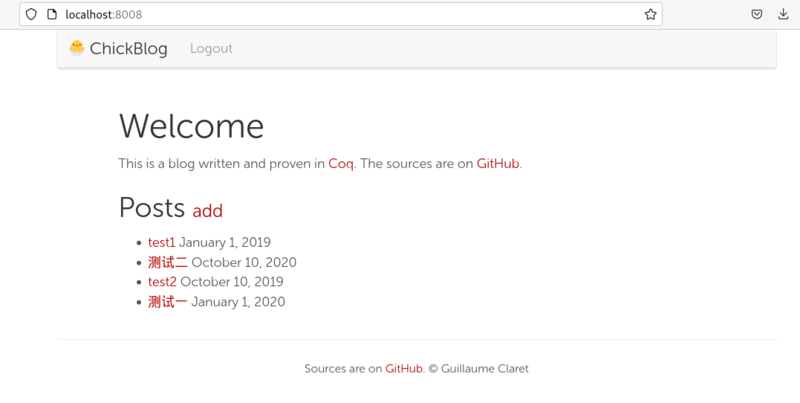
Task: Open the Save to Pocket icon
Action: pyautogui.click(x=758, y=15)
